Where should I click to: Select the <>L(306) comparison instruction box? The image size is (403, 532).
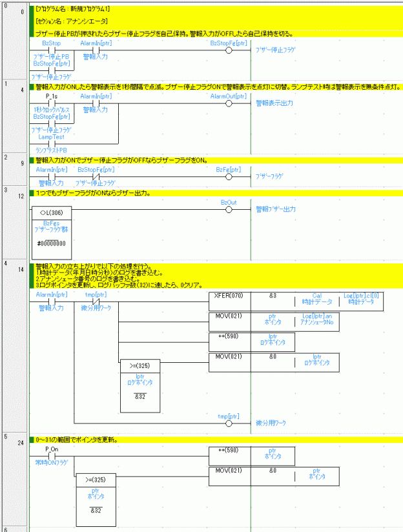[x=52, y=232]
